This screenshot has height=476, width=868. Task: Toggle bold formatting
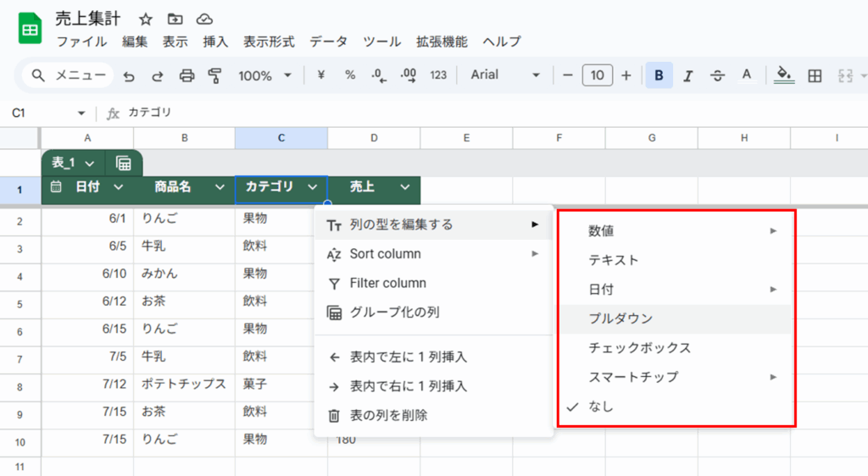click(x=659, y=75)
